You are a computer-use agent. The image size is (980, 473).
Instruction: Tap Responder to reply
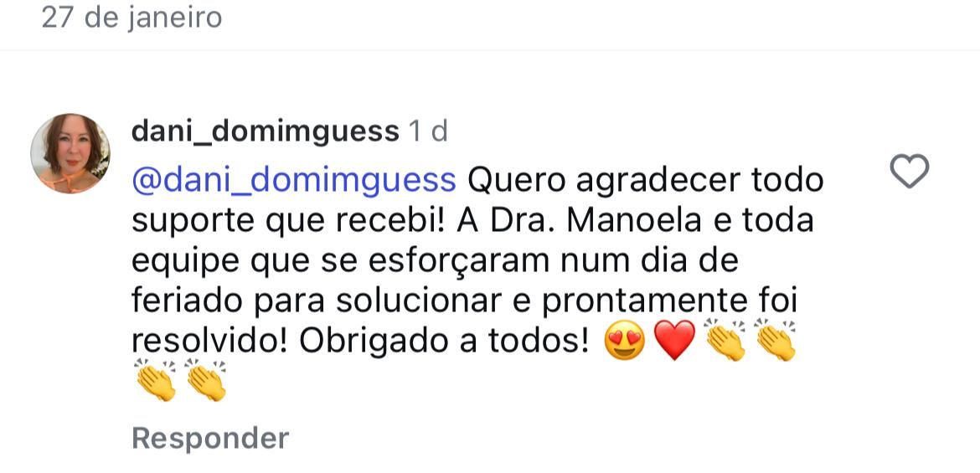pyautogui.click(x=210, y=438)
